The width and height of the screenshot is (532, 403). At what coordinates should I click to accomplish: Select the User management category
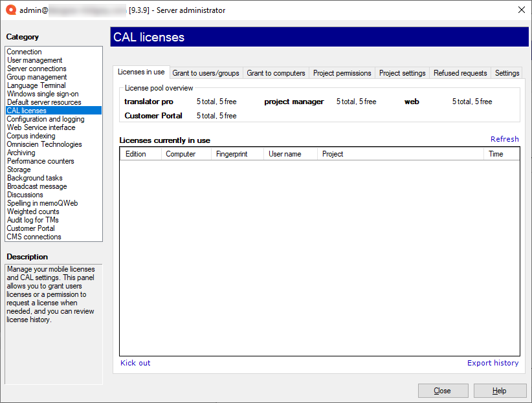click(34, 60)
